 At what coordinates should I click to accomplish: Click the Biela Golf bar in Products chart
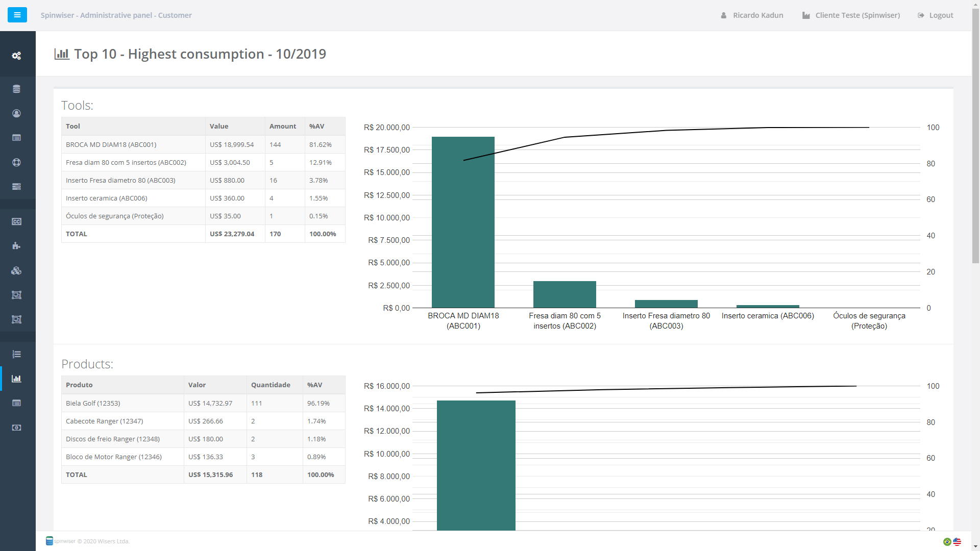coord(476,465)
